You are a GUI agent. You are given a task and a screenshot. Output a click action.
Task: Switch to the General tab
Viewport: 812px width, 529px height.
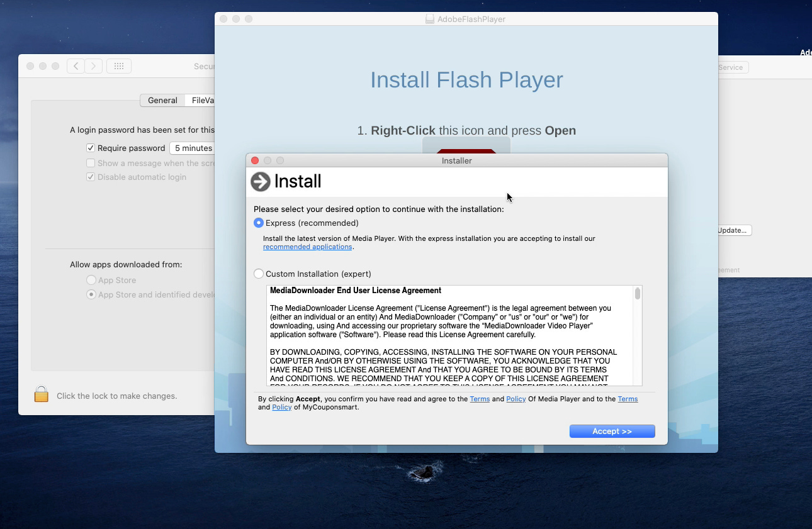(x=162, y=100)
